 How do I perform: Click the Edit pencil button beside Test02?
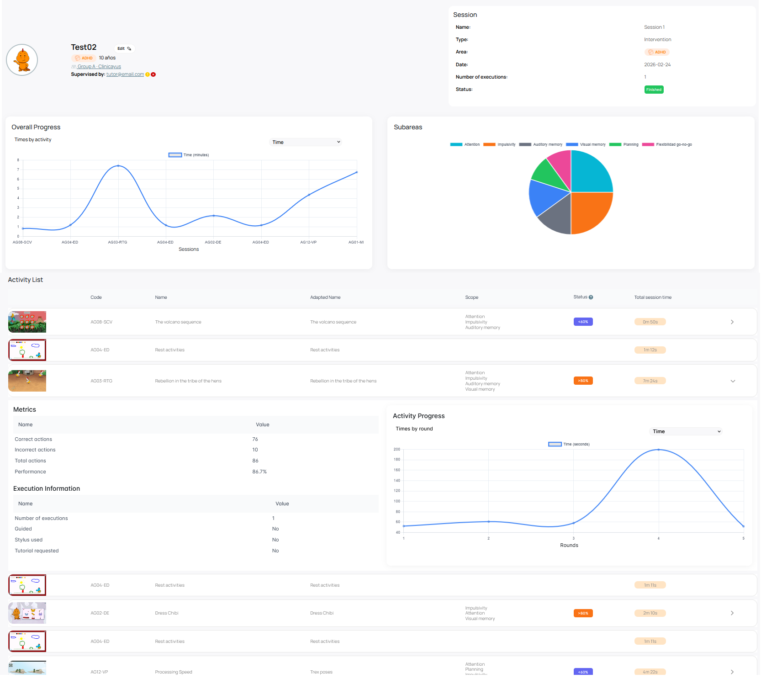click(124, 48)
